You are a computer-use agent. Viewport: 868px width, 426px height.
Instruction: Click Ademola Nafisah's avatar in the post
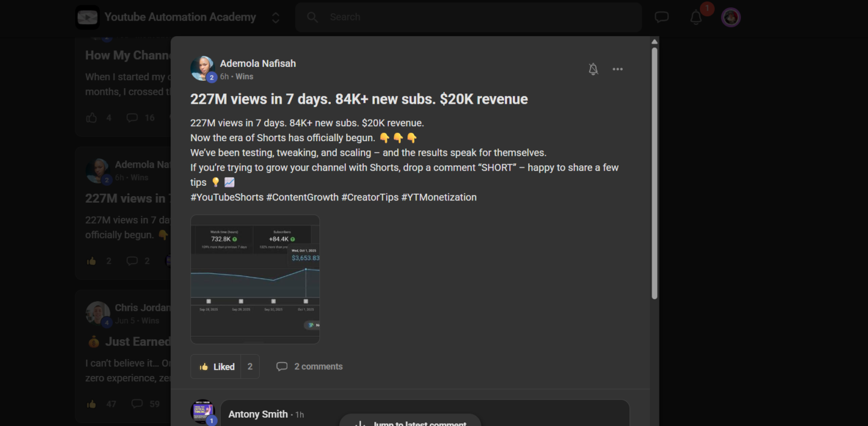(x=203, y=68)
